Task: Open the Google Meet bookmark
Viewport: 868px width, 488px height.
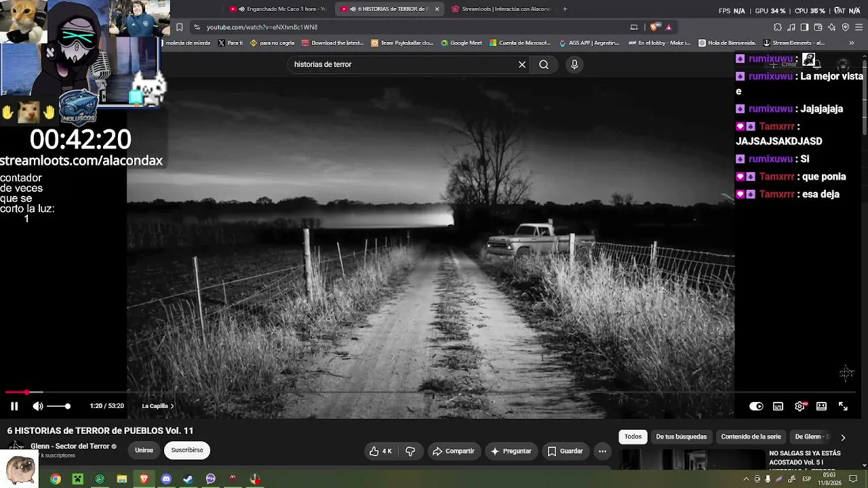Action: (461, 43)
